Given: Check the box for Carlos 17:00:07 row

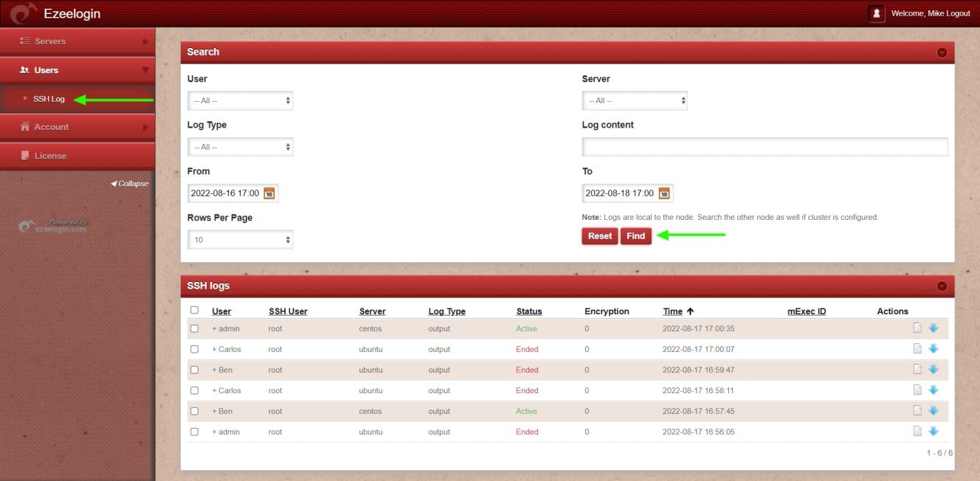Looking at the screenshot, I should [194, 349].
